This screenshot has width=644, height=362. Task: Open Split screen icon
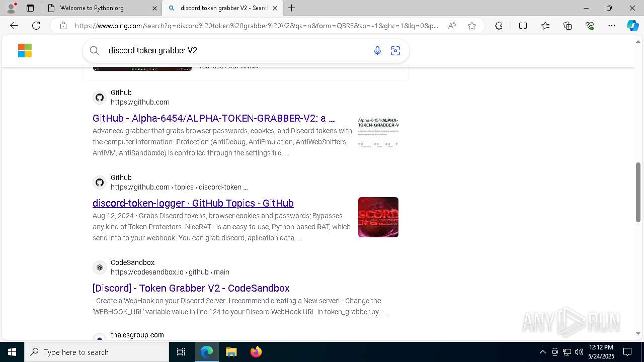coord(523,26)
